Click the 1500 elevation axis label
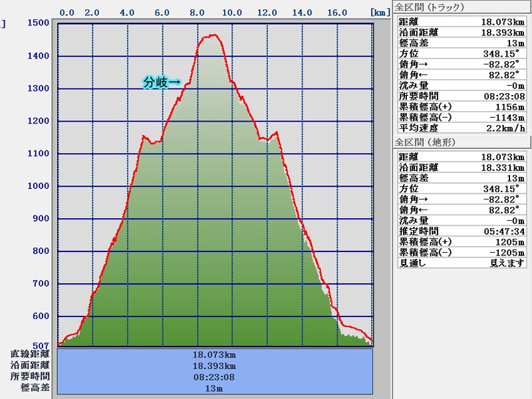 [39, 23]
